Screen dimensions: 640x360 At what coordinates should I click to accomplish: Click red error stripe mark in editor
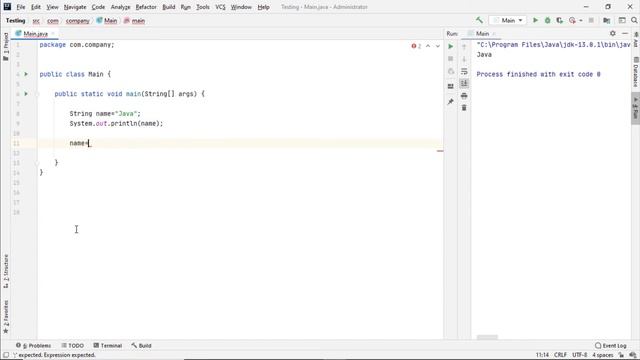coord(440,151)
